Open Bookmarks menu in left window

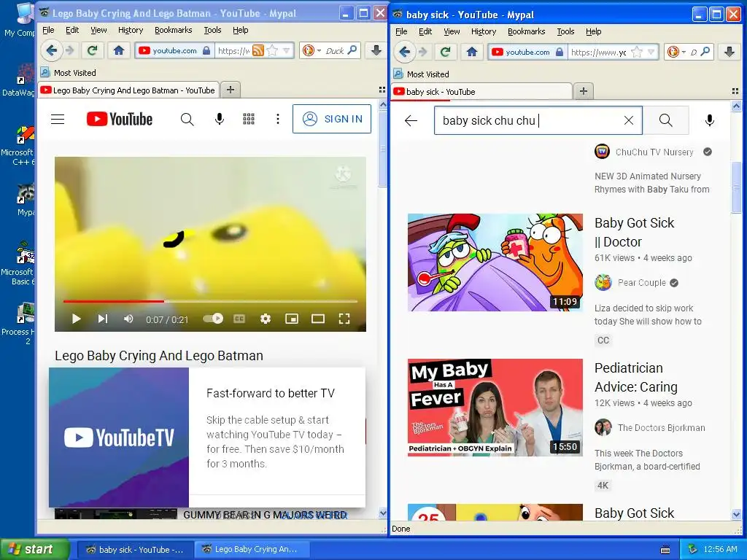click(x=174, y=30)
